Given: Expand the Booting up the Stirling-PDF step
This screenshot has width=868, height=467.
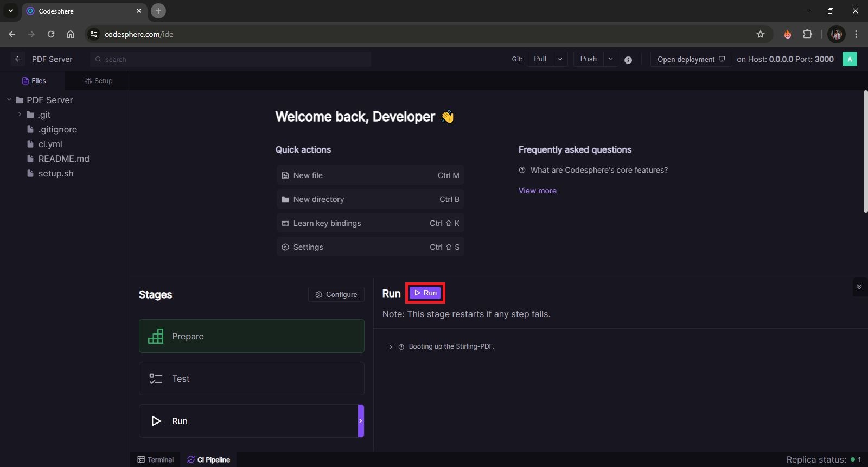Looking at the screenshot, I should (390, 346).
